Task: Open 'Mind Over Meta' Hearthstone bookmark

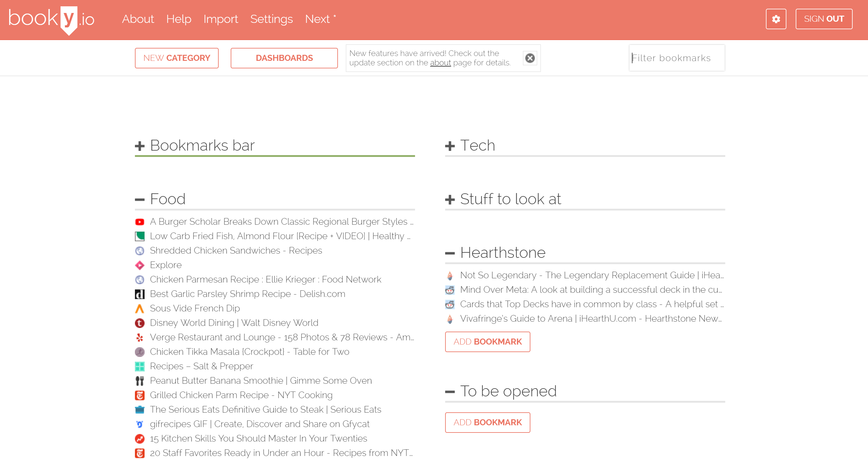Action: point(591,290)
